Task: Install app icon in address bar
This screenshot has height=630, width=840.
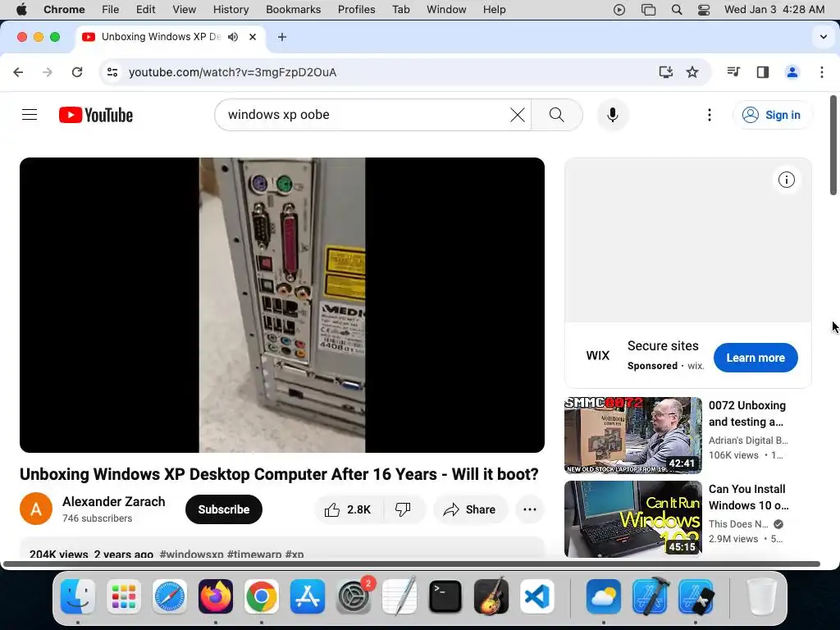Action: click(x=665, y=72)
